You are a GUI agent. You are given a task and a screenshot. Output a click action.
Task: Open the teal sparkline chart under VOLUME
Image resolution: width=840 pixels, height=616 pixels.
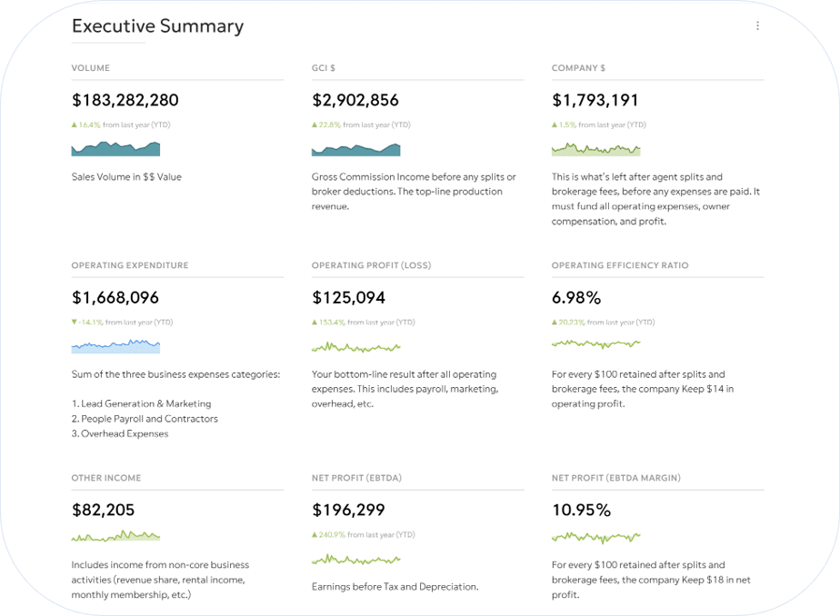pyautogui.click(x=115, y=150)
